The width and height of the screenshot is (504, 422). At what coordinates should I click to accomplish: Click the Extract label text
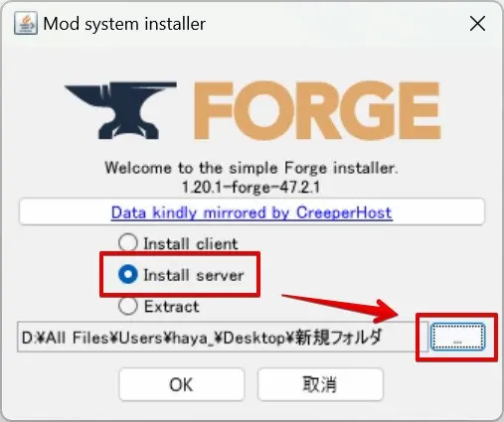pos(172,307)
